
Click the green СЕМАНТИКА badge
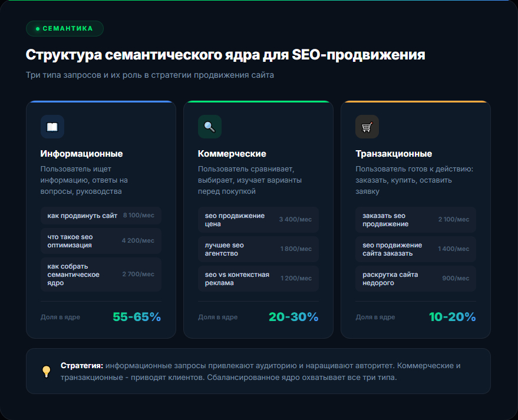click(x=65, y=28)
